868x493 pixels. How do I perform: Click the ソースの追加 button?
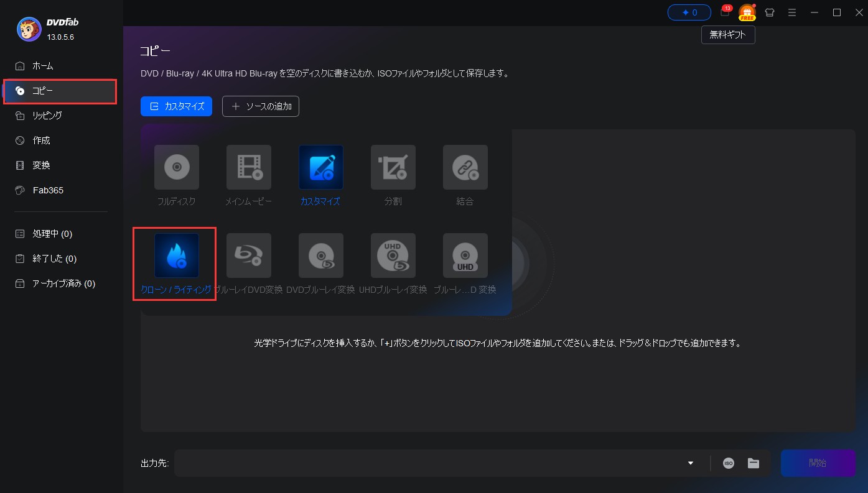pos(261,106)
